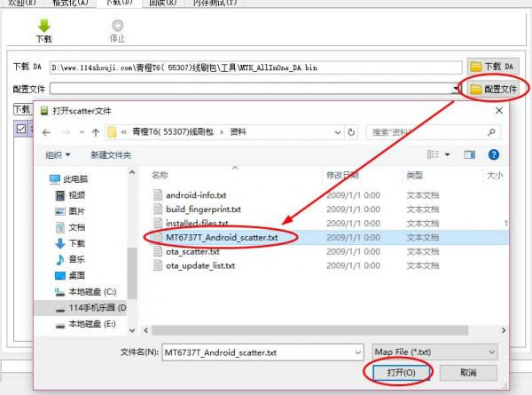
Task: Click the 下载 DA folder button
Action: 493,67
